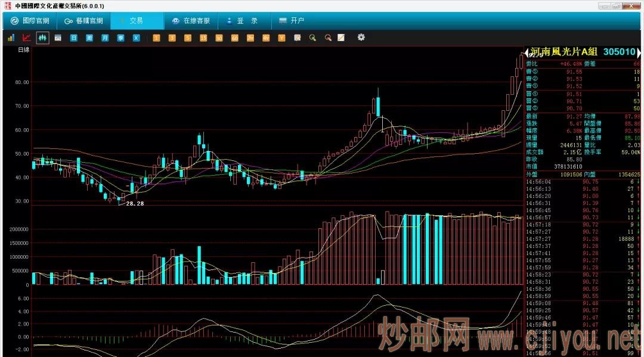
Task: Select the candlestick K-line chart icon
Action: coord(42,38)
